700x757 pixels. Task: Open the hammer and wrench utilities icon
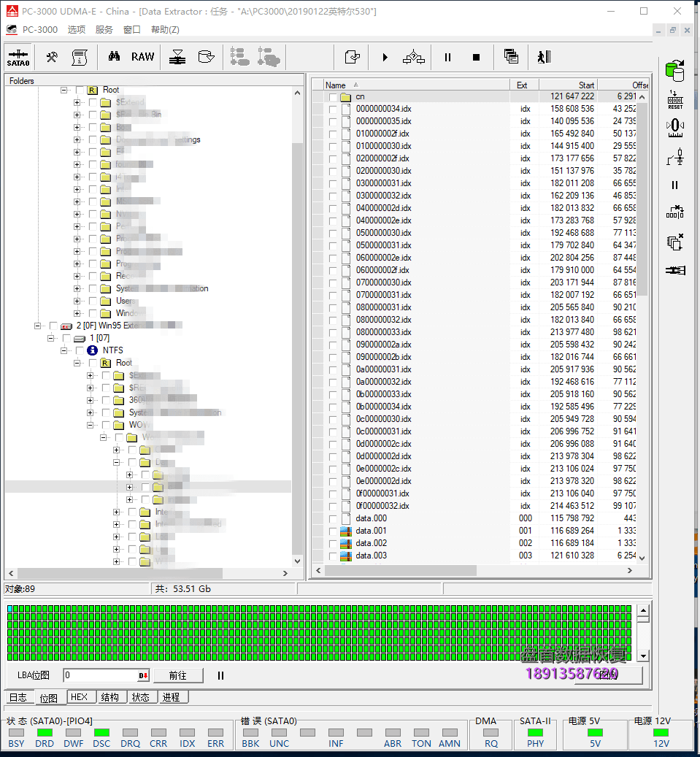coord(52,58)
